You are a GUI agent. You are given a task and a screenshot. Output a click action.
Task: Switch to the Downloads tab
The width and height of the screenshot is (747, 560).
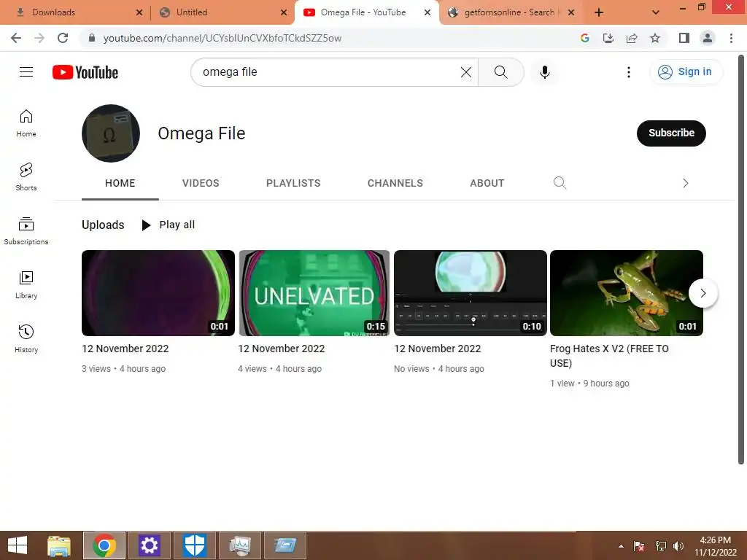75,12
